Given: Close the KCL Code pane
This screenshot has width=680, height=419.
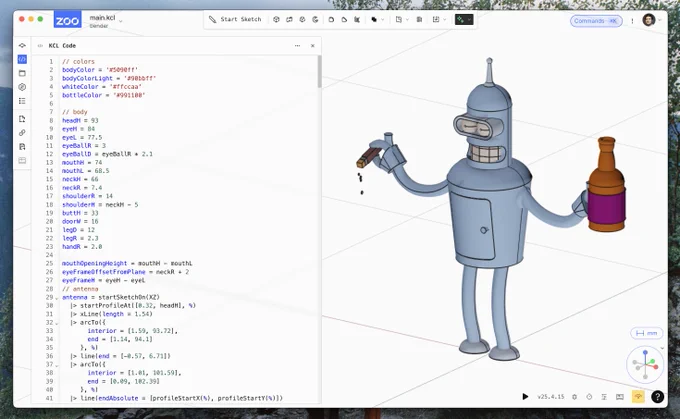Looking at the screenshot, I should point(313,46).
